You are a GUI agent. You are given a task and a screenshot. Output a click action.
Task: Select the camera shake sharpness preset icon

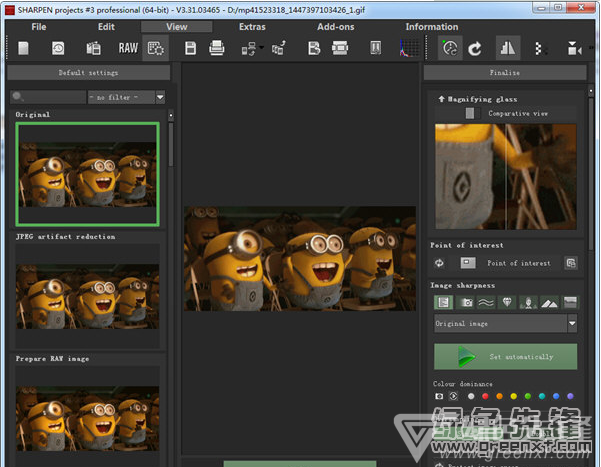tap(466, 303)
